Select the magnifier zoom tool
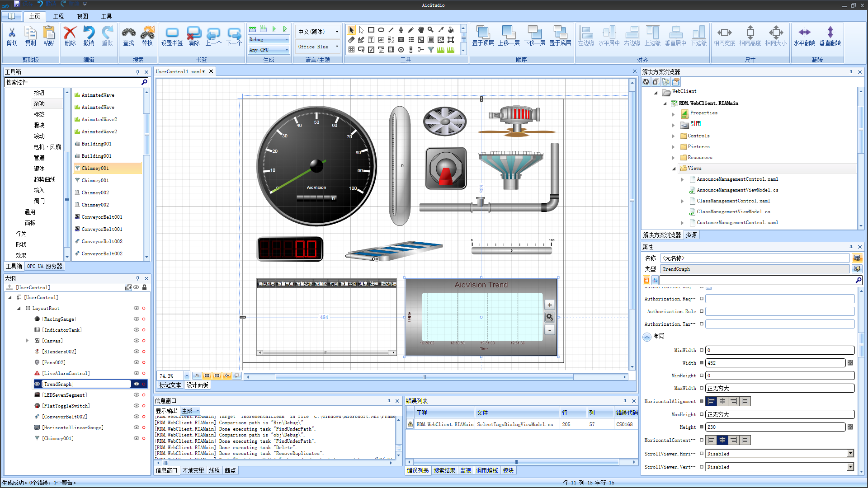Viewport: 868px width, 488px height. coord(431,30)
